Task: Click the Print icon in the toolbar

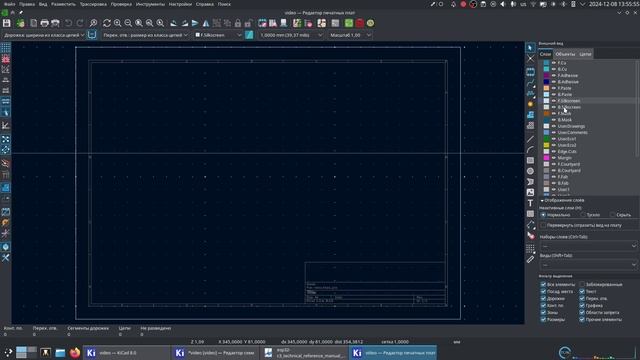Action: (44, 23)
